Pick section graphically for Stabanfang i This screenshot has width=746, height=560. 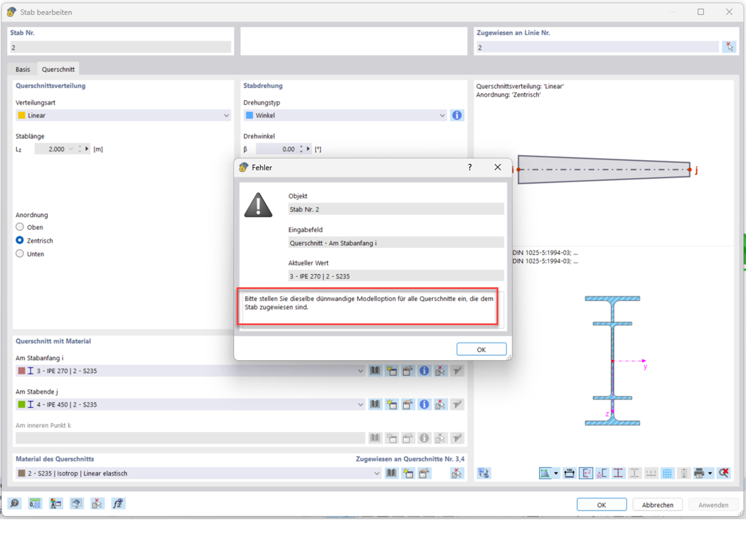(x=441, y=371)
